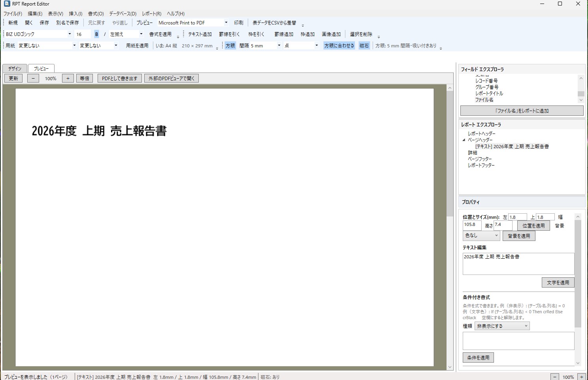
Task: Click the 開く toolbar button
Action: [29, 23]
